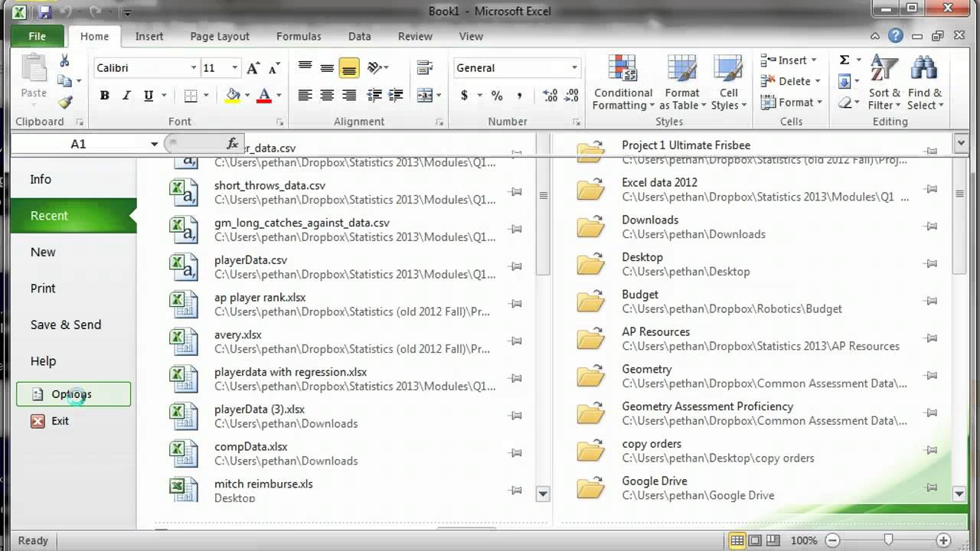Select the Format Painter brush icon

pyautogui.click(x=64, y=101)
